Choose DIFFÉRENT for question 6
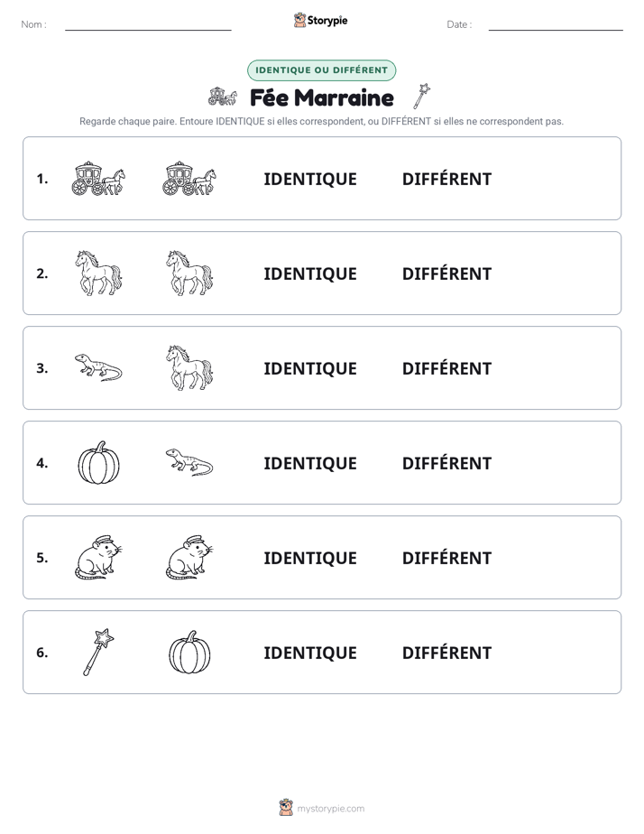The width and height of the screenshot is (644, 834). coord(446,652)
